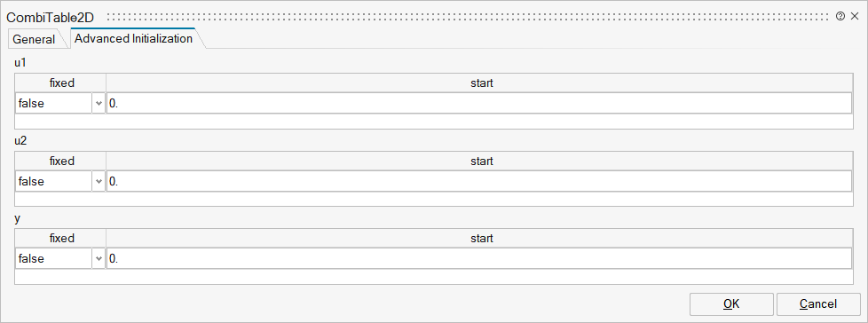Focus the u2 start value field
The image size is (868, 323).
tap(479, 181)
